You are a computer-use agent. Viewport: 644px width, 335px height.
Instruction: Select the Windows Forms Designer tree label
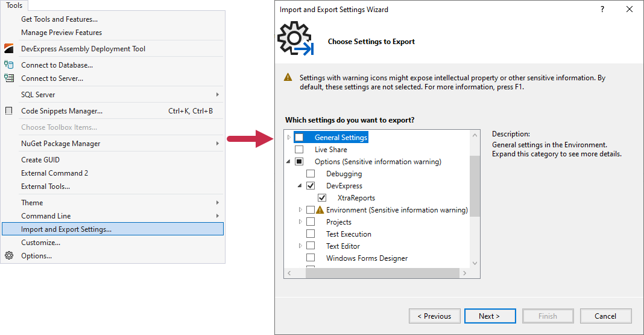(367, 258)
